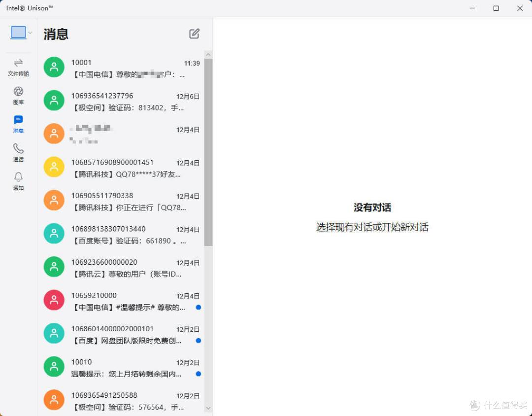Click the conversation list scroll-down arrow

208,408
